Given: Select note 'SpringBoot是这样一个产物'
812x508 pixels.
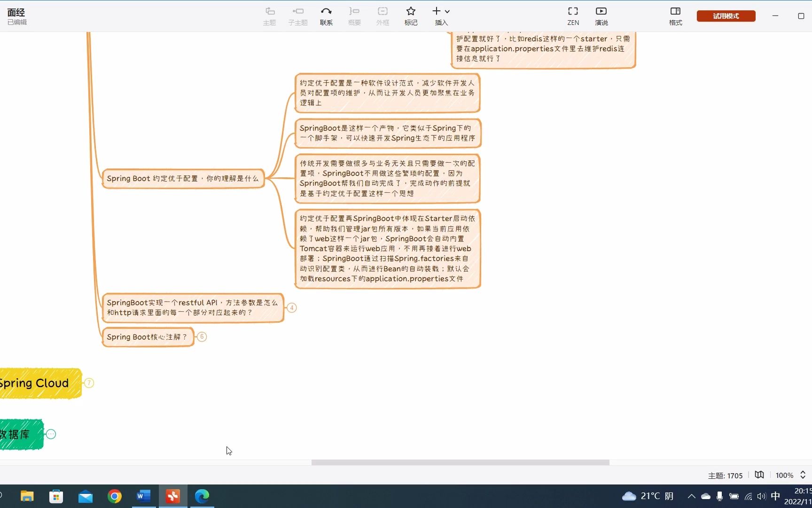Looking at the screenshot, I should pyautogui.click(x=388, y=133).
